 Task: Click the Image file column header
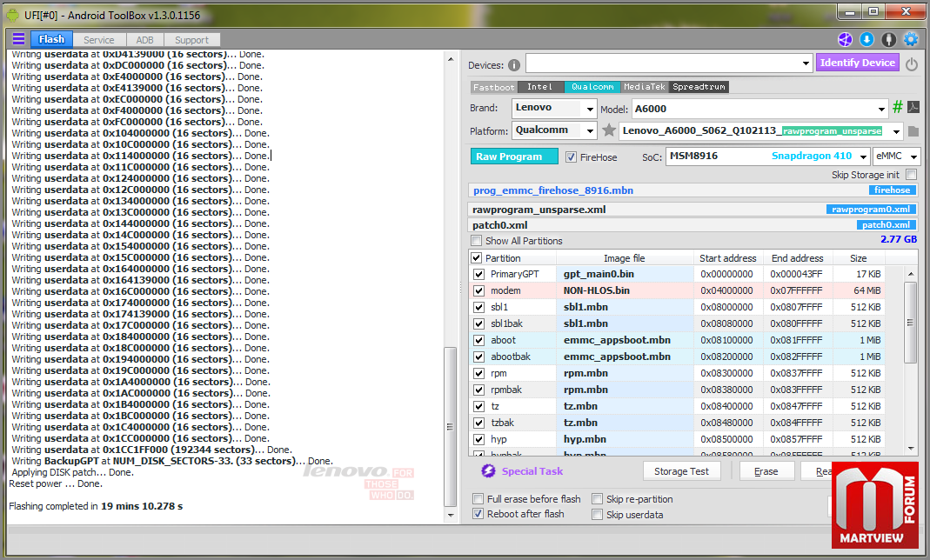pyautogui.click(x=624, y=258)
